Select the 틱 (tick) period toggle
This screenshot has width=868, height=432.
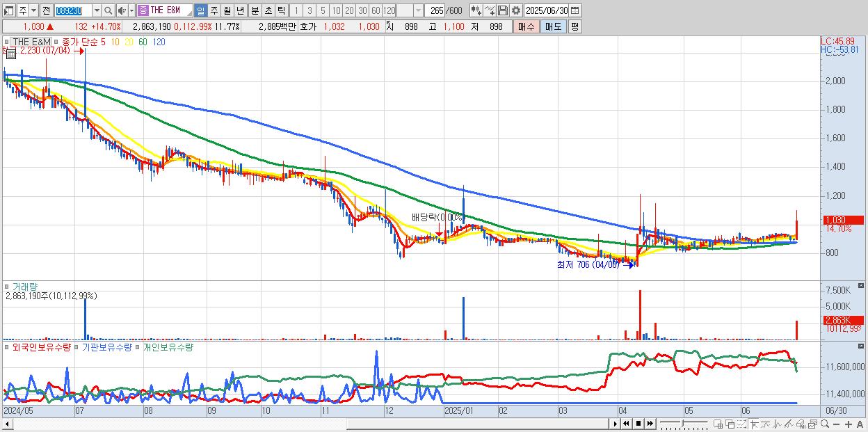tap(281, 10)
